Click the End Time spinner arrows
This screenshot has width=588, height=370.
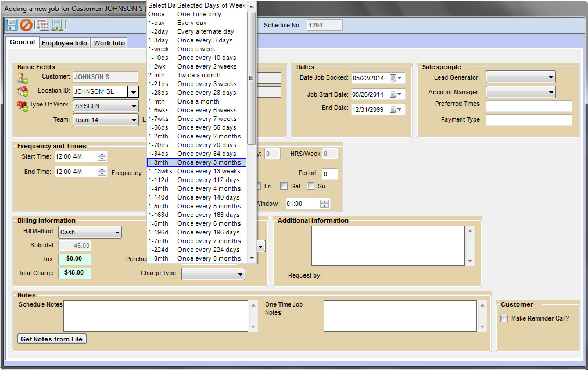[x=102, y=172]
